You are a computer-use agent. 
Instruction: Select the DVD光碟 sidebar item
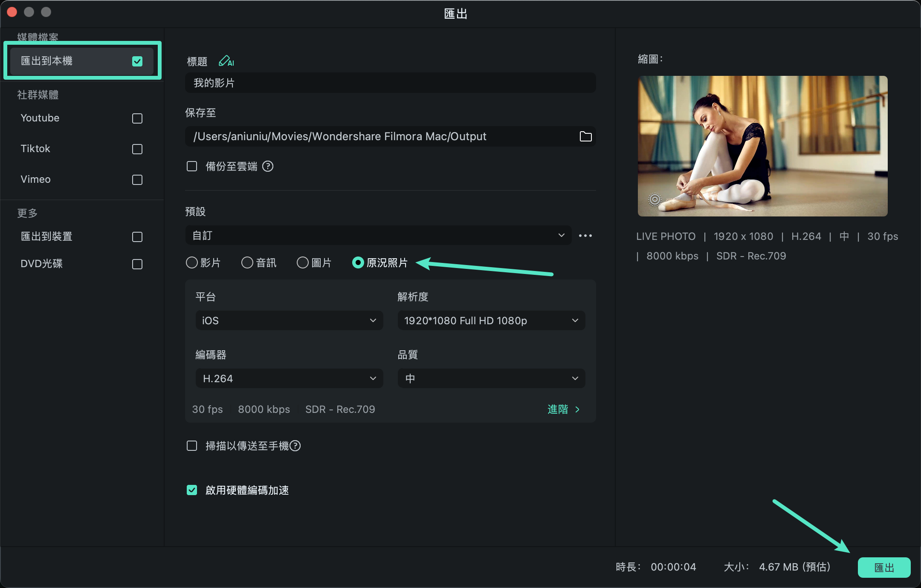click(x=81, y=264)
